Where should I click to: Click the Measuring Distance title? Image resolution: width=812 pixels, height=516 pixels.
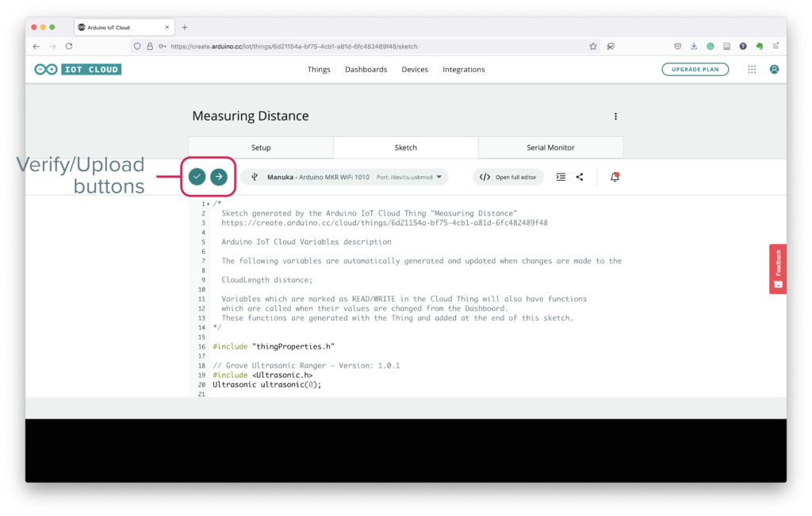tap(250, 116)
